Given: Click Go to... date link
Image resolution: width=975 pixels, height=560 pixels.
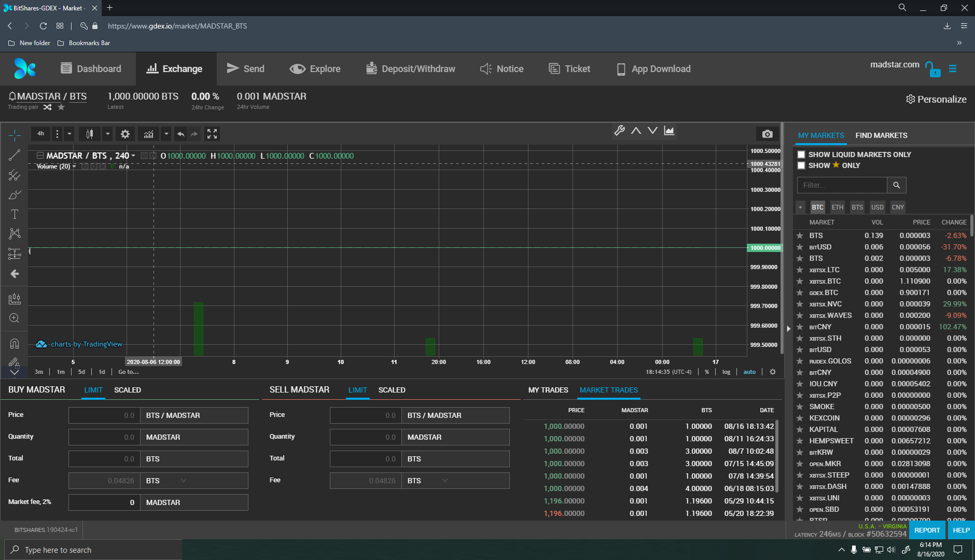Looking at the screenshot, I should [x=128, y=372].
